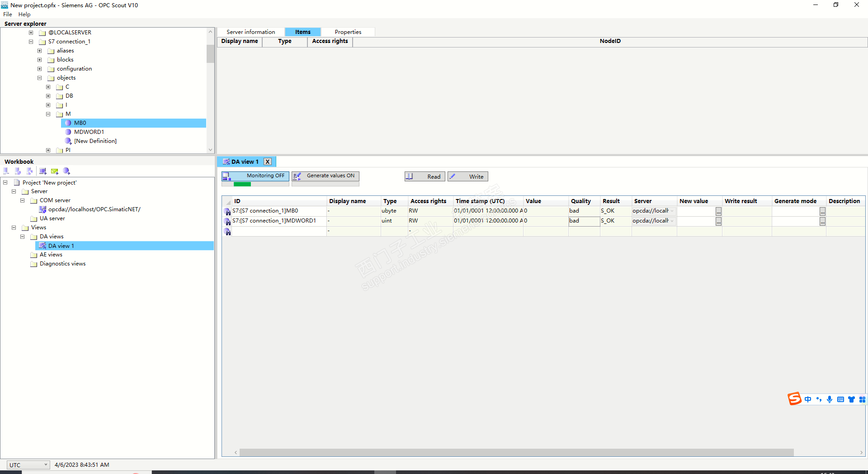Screen dimensions: 868x474
Task: Select the Diagnostics views folder
Action: pyautogui.click(x=62, y=264)
